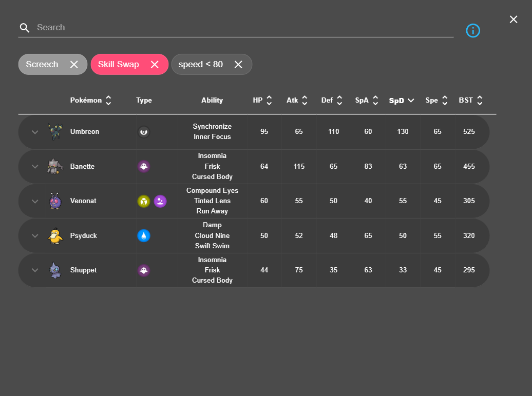
Task: Click Venonat's Tinted Lens ability
Action: point(213,201)
